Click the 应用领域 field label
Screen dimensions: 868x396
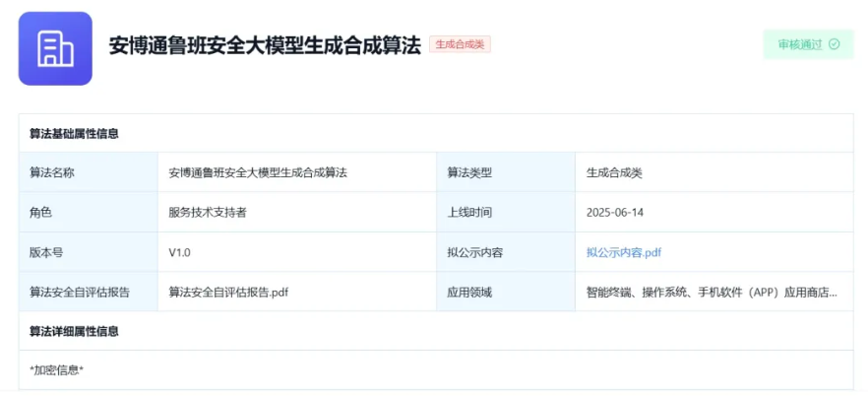pyautogui.click(x=469, y=292)
